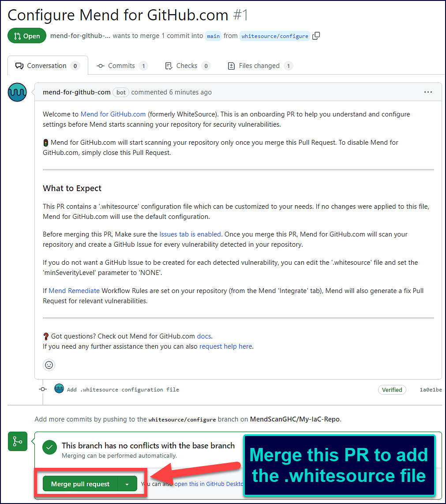Click the Verified commit badge
Viewport: 446px width, 504px height.
click(392, 390)
